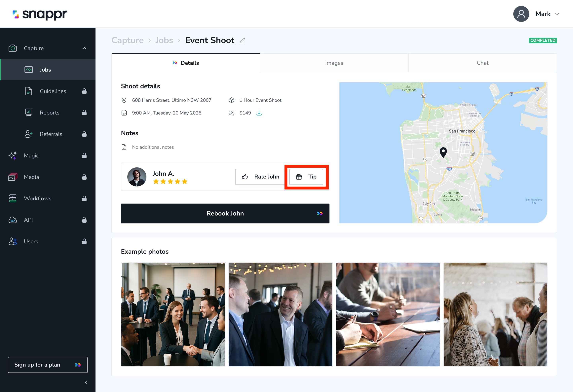Click the pencil edit icon beside Event Shoot

242,41
